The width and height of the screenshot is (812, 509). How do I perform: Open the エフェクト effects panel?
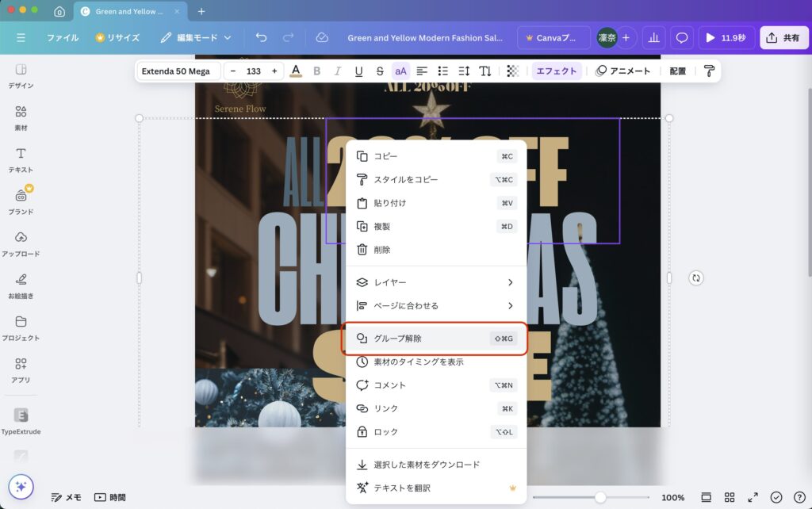click(x=557, y=71)
